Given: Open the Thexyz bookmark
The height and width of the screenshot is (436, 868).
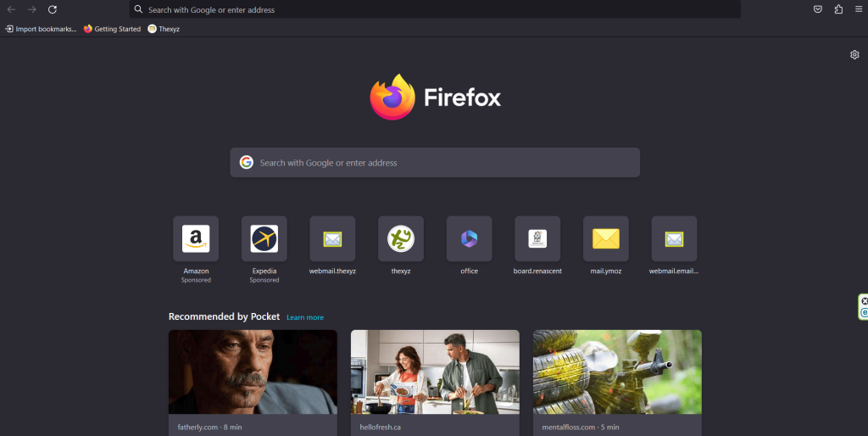Looking at the screenshot, I should [164, 29].
